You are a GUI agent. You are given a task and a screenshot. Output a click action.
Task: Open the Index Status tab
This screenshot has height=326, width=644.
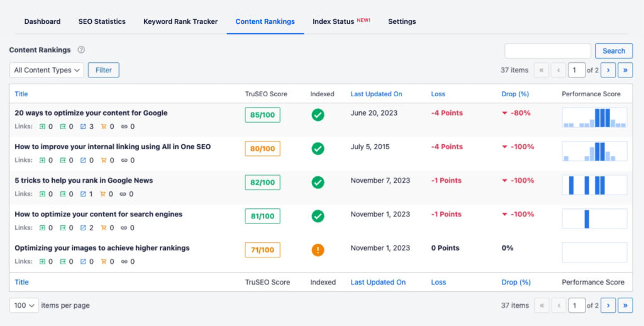(x=333, y=21)
